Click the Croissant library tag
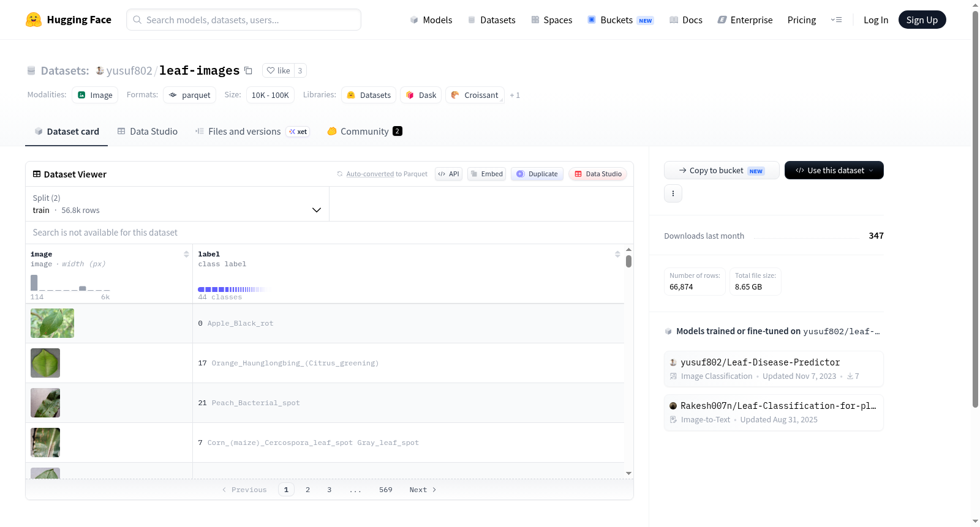 475,95
